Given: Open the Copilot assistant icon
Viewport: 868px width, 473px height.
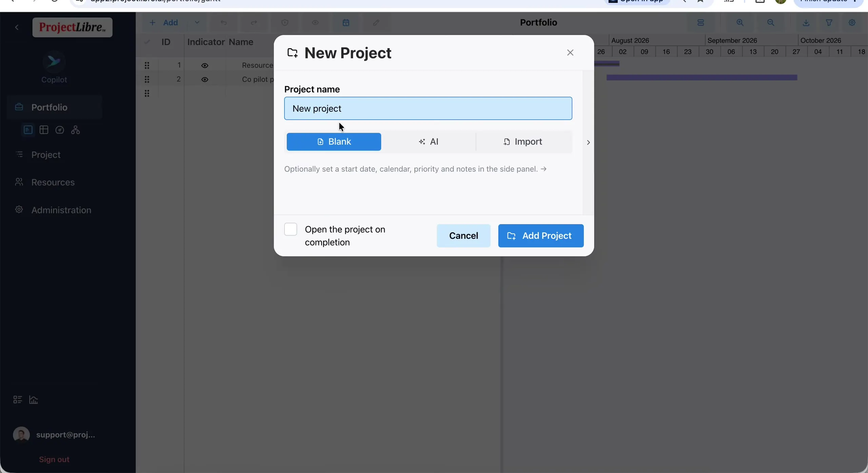Looking at the screenshot, I should pyautogui.click(x=54, y=62).
